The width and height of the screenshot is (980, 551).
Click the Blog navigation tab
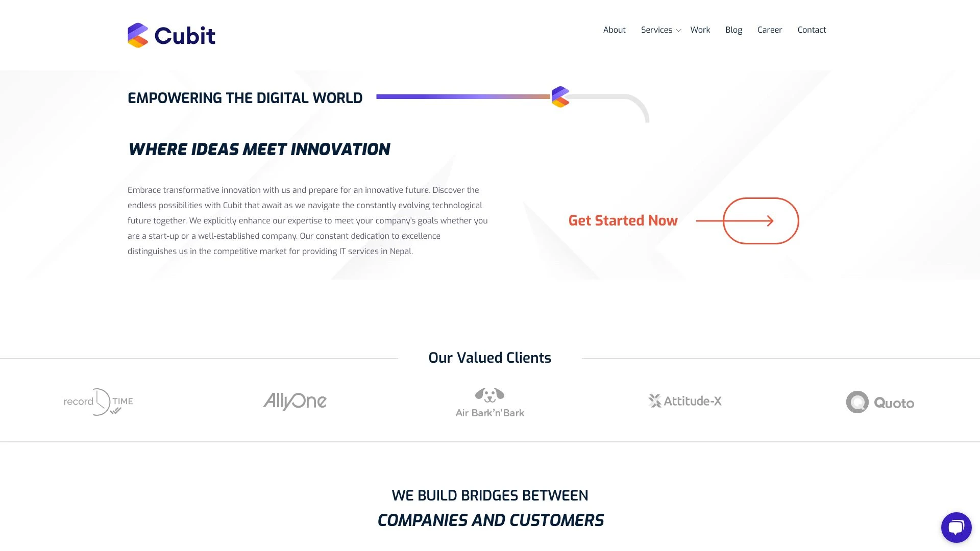pos(733,30)
